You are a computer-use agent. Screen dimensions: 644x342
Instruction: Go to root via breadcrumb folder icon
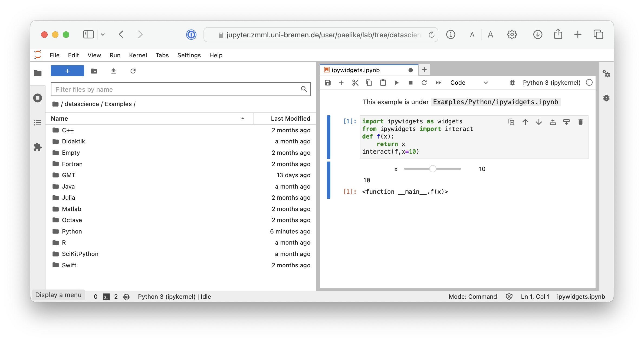click(x=55, y=104)
